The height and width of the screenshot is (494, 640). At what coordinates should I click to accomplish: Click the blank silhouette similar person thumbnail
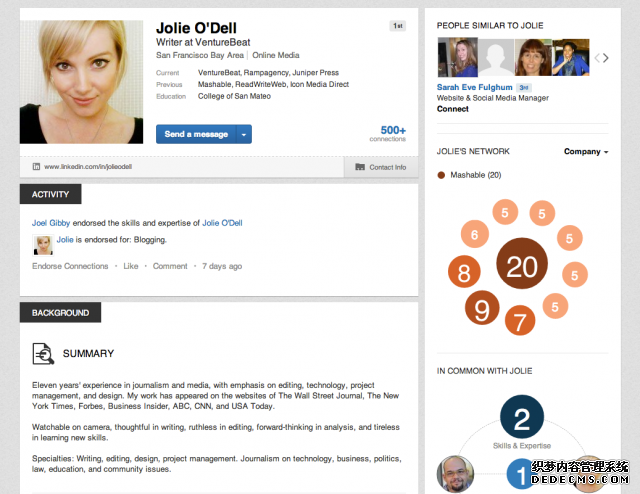496,57
